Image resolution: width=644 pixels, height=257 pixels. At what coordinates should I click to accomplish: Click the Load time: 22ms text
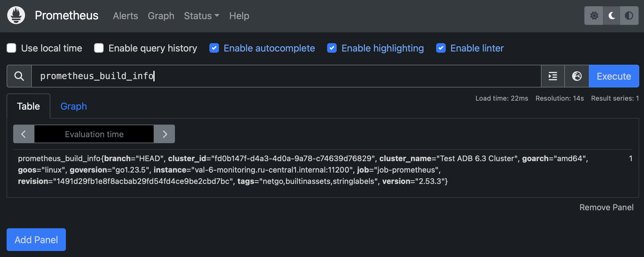tap(502, 98)
